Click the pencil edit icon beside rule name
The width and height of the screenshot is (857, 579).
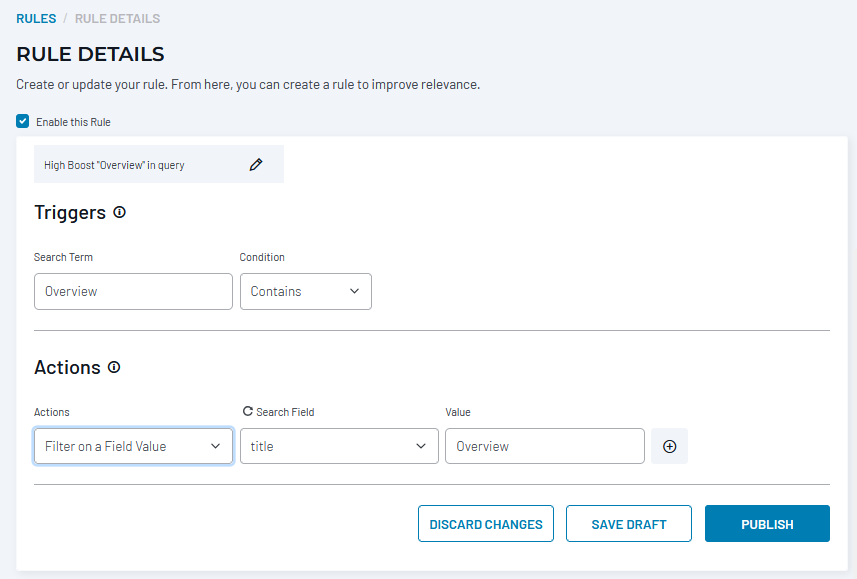pos(256,165)
